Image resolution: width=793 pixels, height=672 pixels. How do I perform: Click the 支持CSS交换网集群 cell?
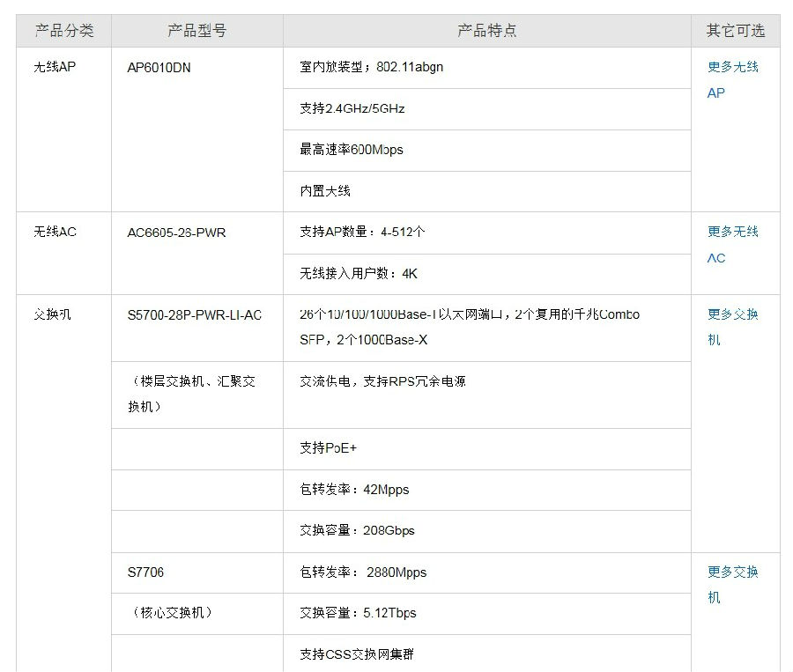tap(356, 654)
